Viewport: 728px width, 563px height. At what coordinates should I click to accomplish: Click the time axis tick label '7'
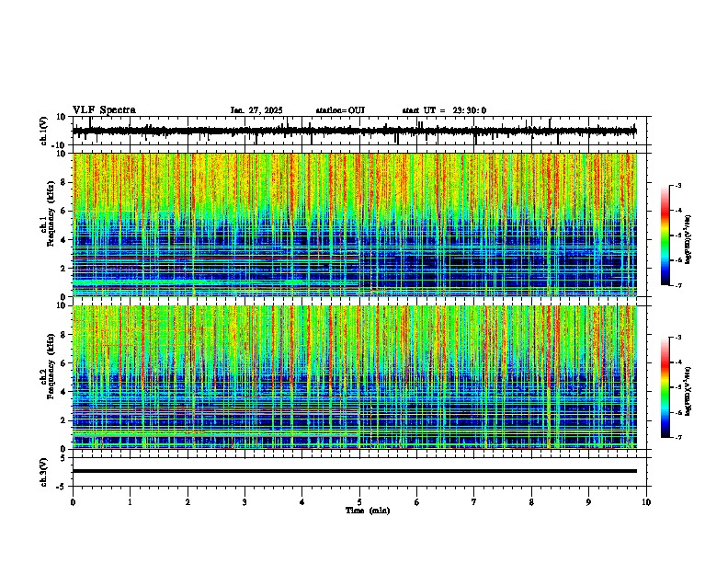coord(474,502)
